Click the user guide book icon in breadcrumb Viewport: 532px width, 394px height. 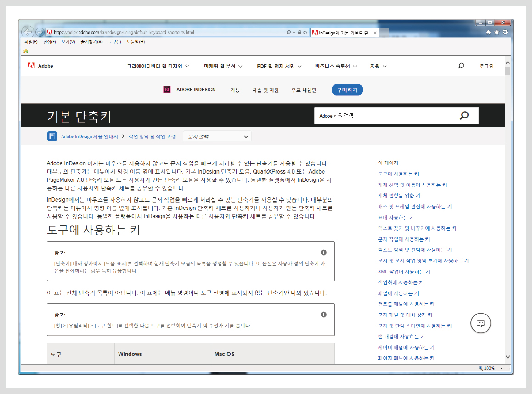[52, 136]
